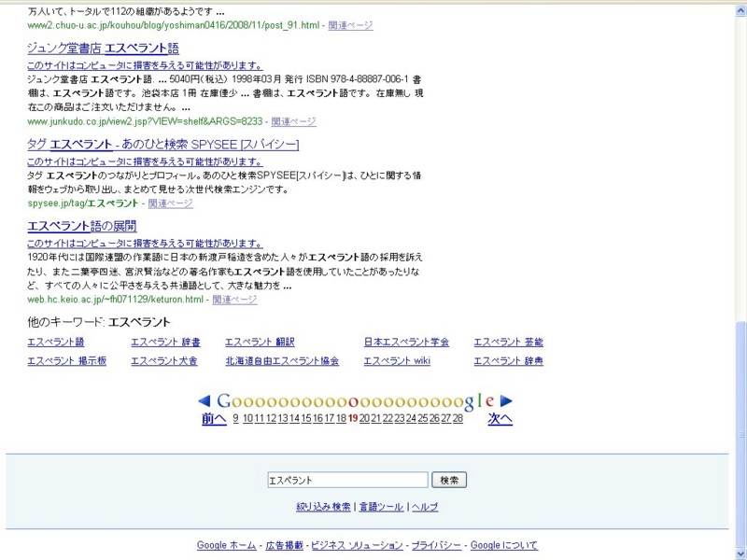
Task: Open the エスペラント語の展開 result title
Action: pyautogui.click(x=82, y=226)
